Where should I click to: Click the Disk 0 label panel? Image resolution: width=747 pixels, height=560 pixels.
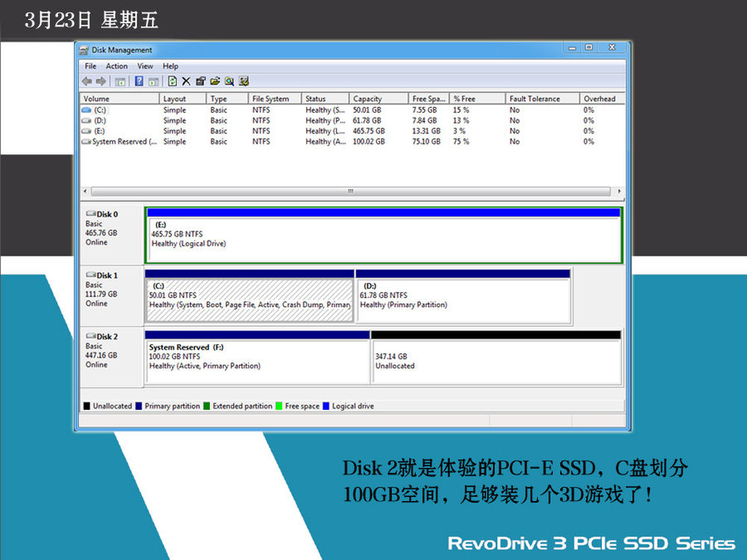tap(111, 235)
